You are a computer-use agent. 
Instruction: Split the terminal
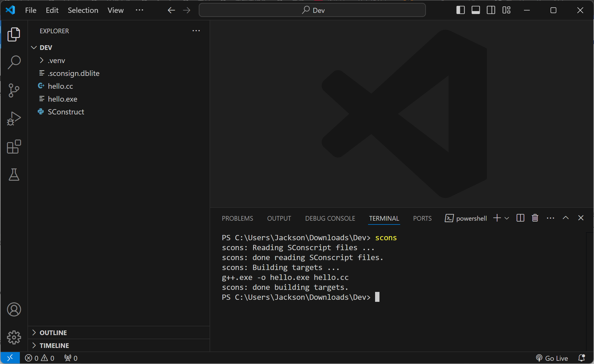point(520,218)
